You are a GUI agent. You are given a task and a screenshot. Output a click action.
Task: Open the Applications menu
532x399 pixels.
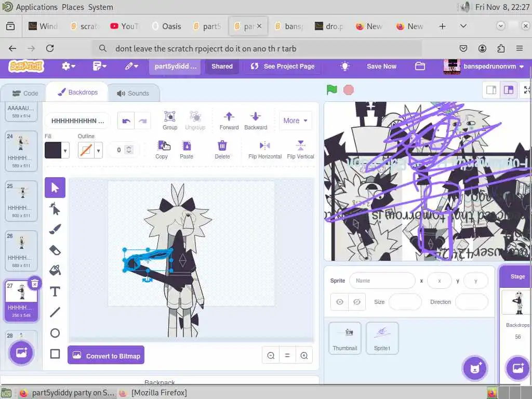(37, 7)
